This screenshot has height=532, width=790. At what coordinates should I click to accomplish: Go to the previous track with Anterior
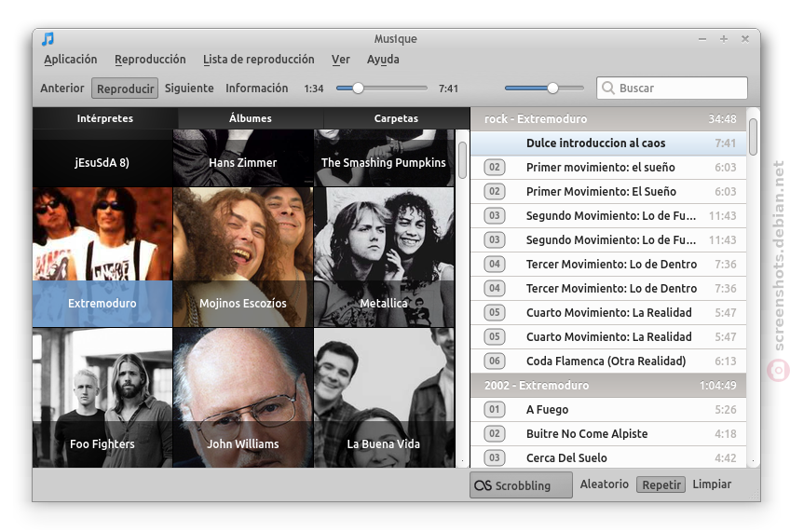(62, 89)
